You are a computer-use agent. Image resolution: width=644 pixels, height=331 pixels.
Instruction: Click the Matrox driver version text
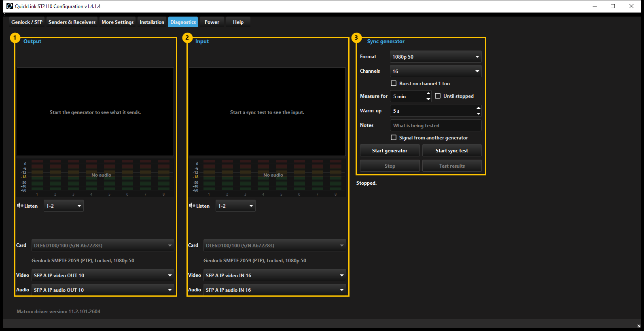[x=58, y=311]
